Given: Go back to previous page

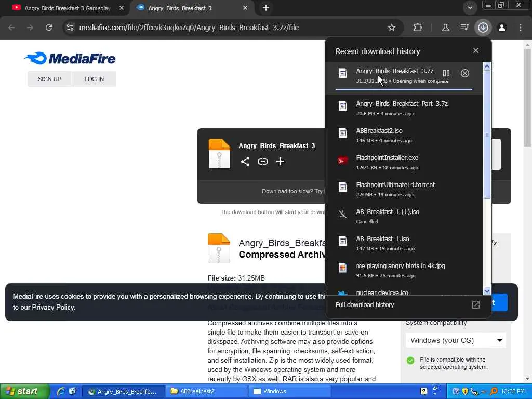Looking at the screenshot, I should tap(11, 28).
